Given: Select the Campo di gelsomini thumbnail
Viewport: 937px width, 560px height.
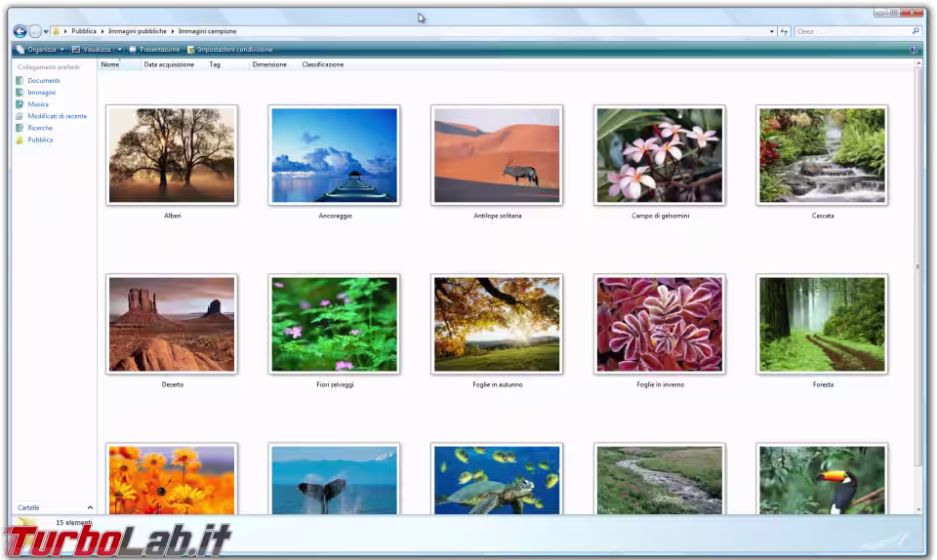Looking at the screenshot, I should tap(660, 155).
